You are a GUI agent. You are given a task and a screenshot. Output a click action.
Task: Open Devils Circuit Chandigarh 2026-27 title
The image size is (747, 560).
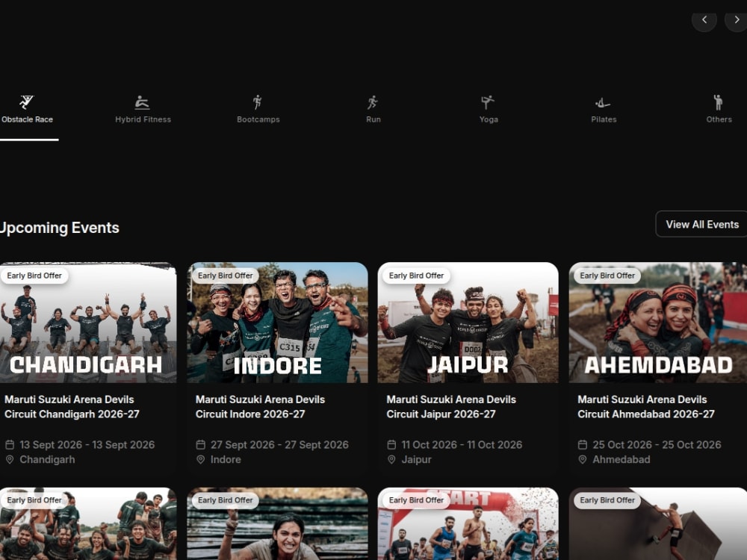pyautogui.click(x=72, y=407)
